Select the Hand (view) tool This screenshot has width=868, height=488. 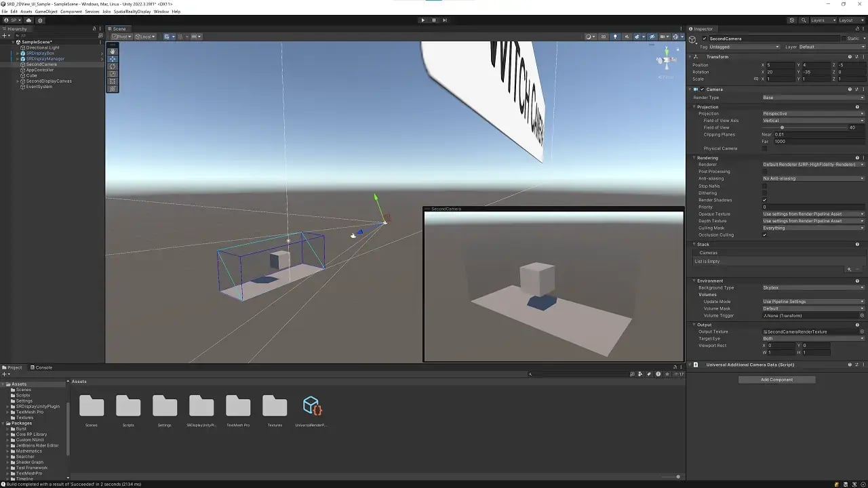coord(113,52)
